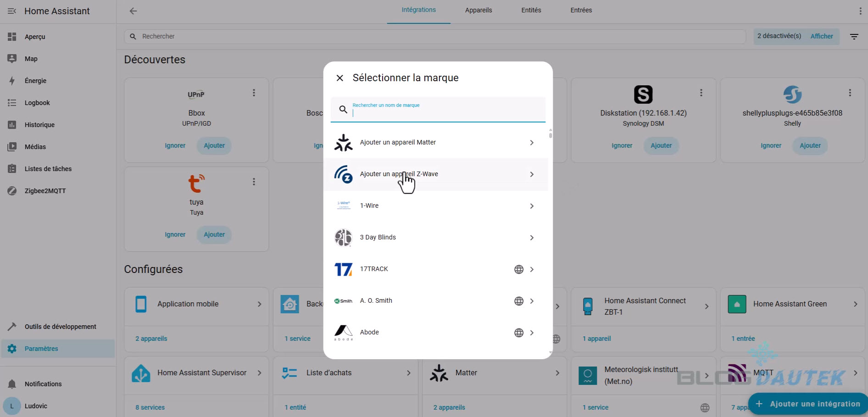Viewport: 868px width, 417px height.
Task: Click the Abode brand logo
Action: tap(343, 332)
